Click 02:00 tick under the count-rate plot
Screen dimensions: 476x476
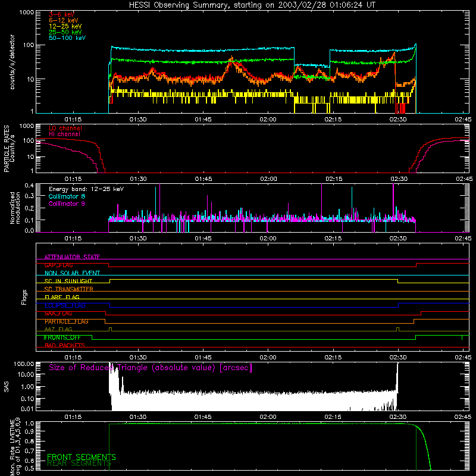268,120
